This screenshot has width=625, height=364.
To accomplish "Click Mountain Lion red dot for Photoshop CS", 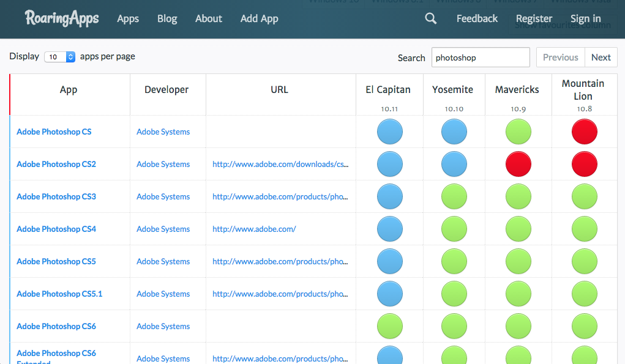I will (585, 132).
